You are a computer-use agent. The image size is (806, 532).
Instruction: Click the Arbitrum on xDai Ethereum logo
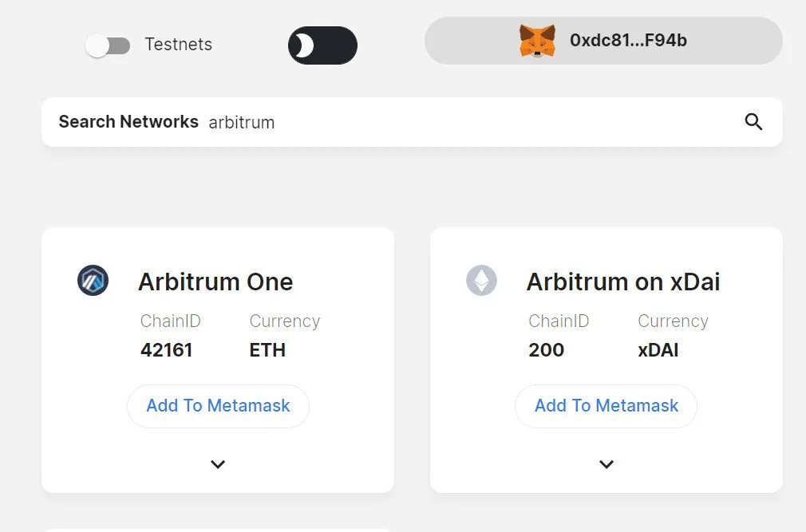(x=482, y=281)
